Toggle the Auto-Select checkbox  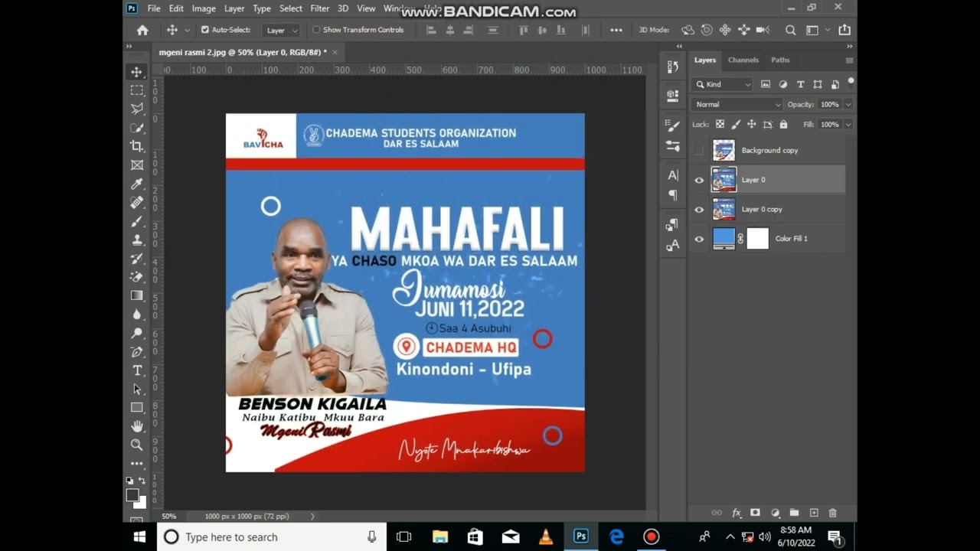click(x=204, y=30)
